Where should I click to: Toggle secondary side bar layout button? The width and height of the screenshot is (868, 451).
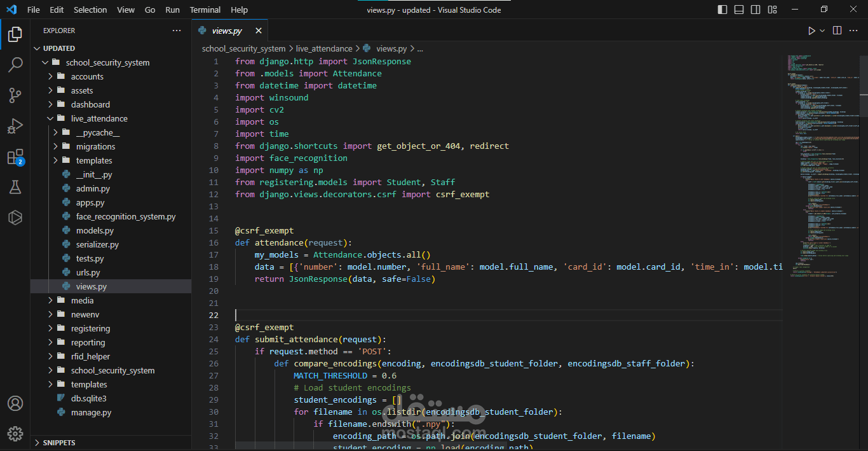tap(756, 10)
